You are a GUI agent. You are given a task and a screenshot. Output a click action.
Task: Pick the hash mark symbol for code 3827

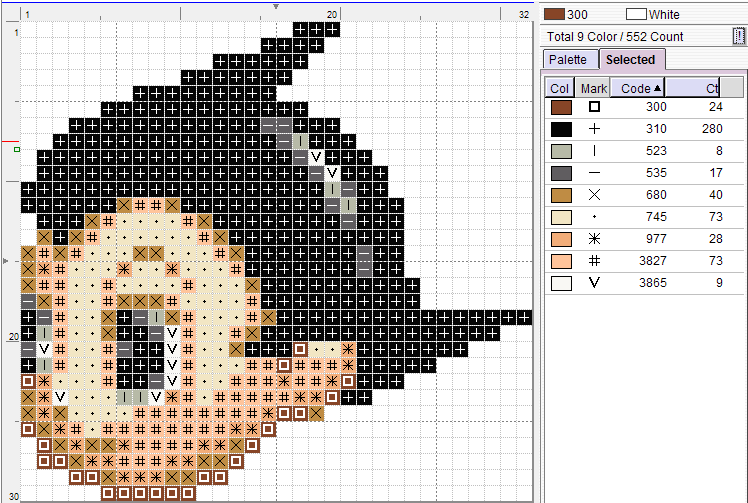(594, 261)
